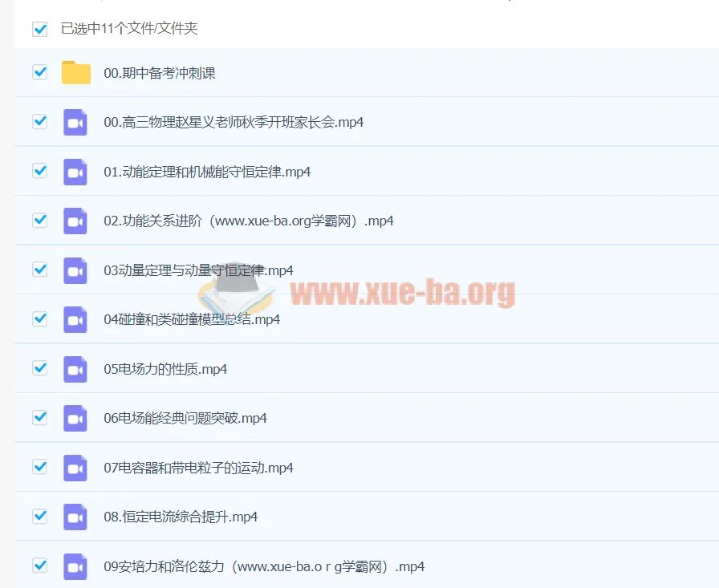Untick checkbox for 09安培力和洛伦兹力 video

[x=39, y=566]
